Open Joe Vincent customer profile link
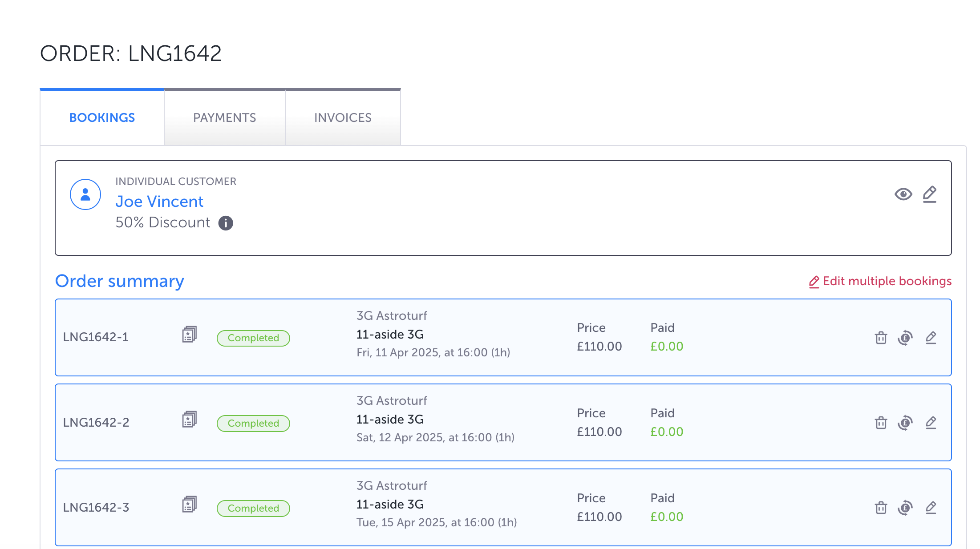 [x=159, y=202]
